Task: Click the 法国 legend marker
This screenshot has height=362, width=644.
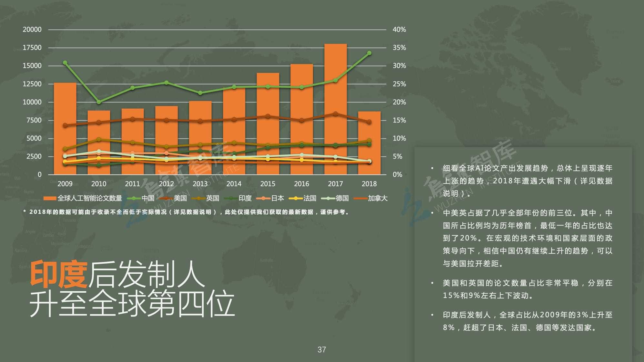Action: pyautogui.click(x=296, y=198)
